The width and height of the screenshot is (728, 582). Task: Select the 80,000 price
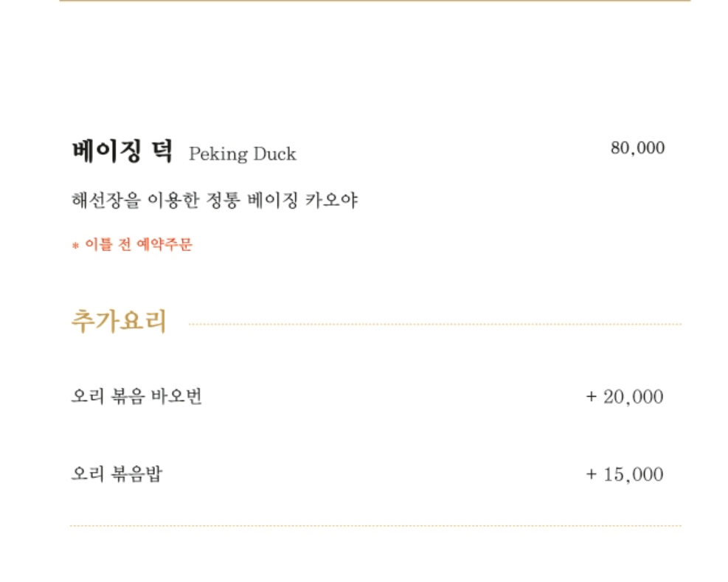[x=637, y=148]
